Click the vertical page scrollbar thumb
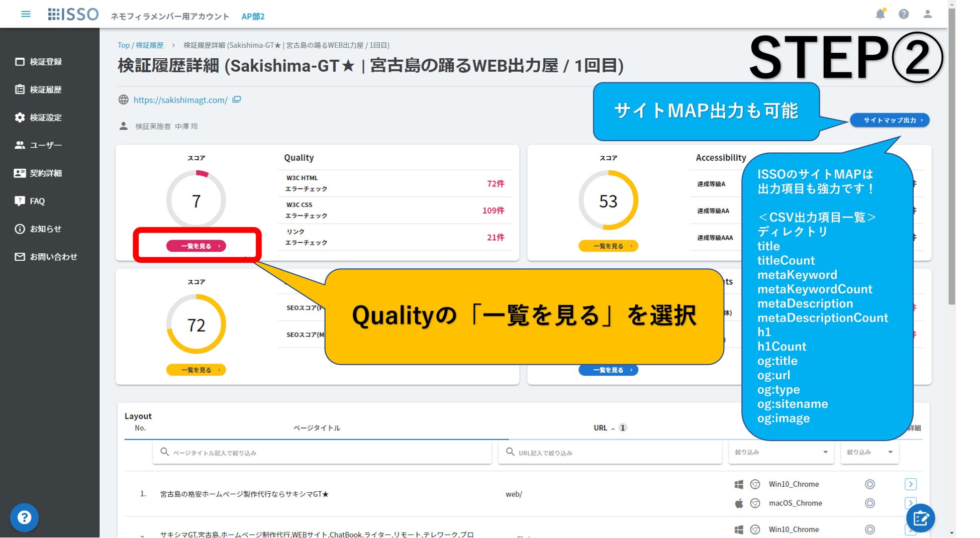The width and height of the screenshot is (980, 538). click(951, 156)
